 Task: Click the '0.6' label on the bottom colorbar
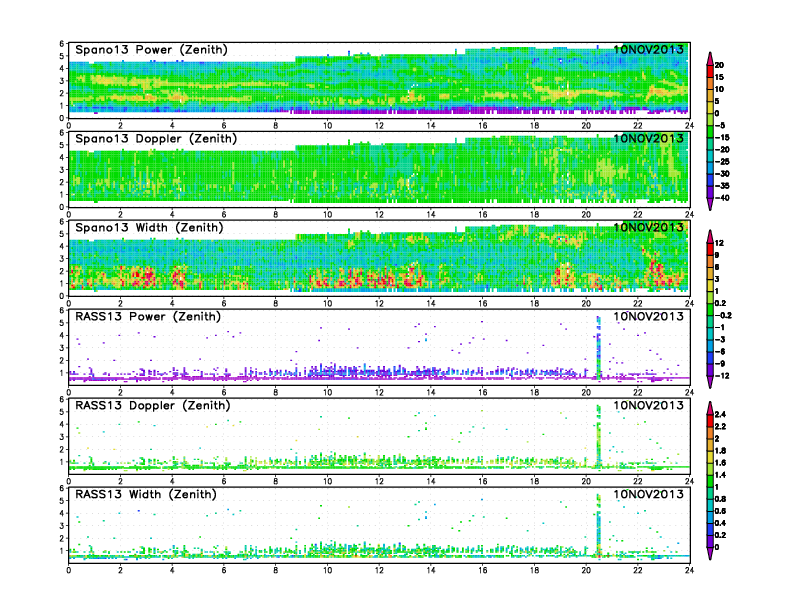721,511
